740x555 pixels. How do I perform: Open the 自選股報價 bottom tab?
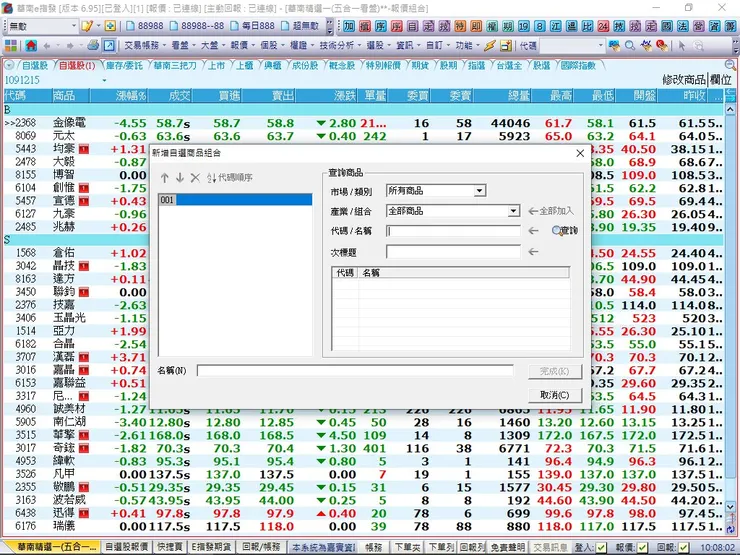126,547
